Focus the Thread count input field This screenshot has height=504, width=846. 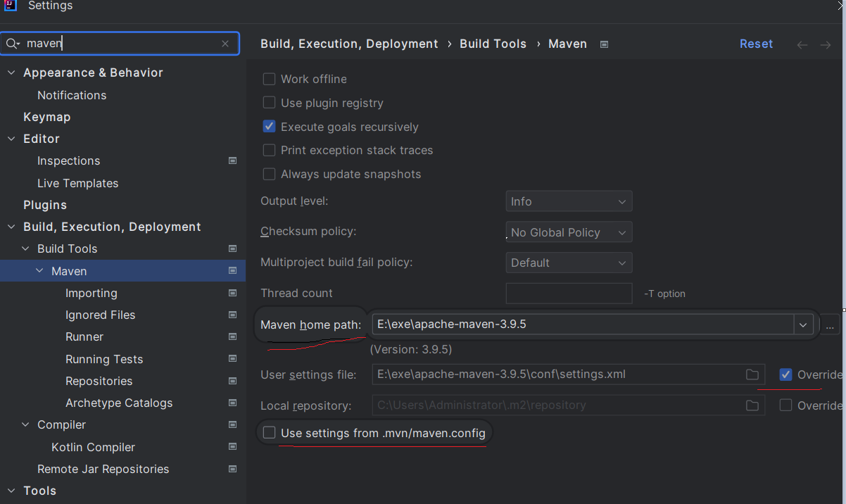(x=569, y=293)
